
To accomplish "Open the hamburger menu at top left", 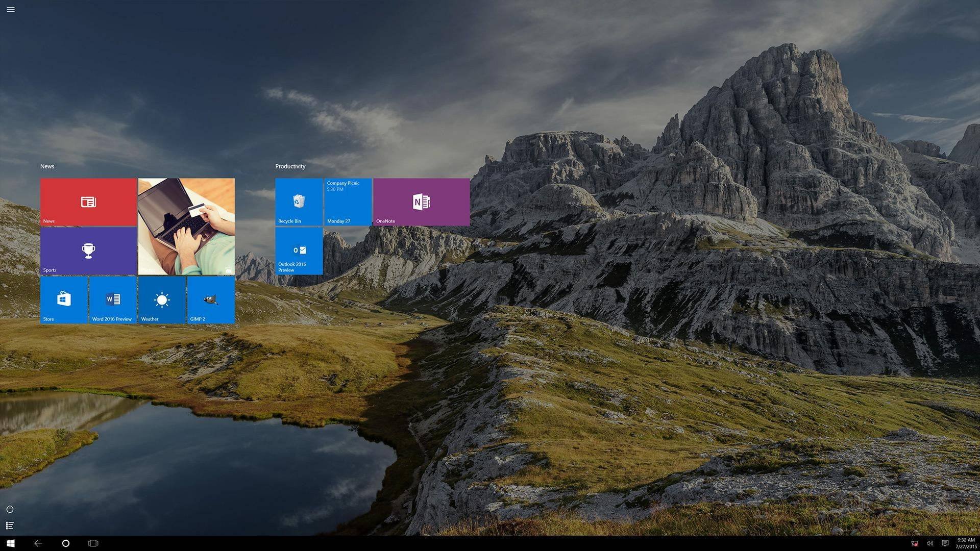I will 10,9.
